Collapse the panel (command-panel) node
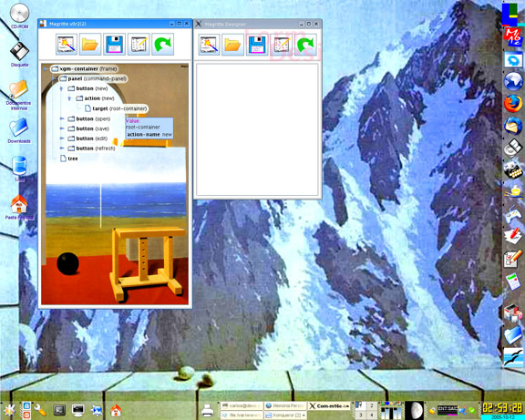 click(x=53, y=78)
